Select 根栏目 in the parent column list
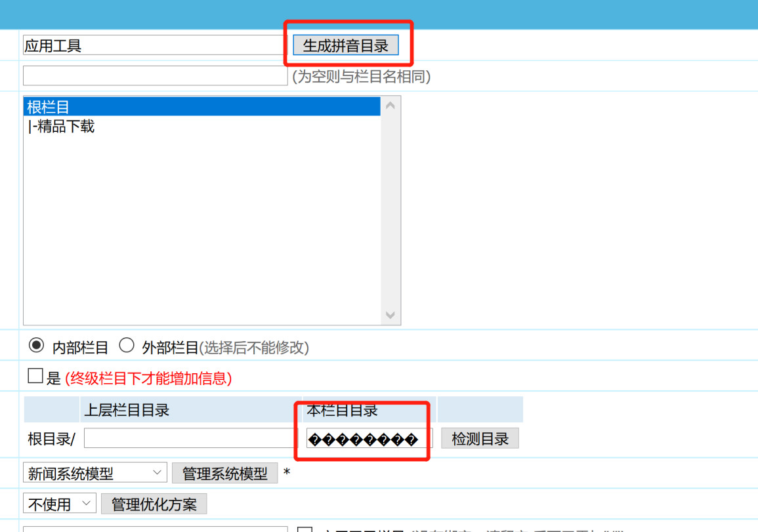 point(201,107)
